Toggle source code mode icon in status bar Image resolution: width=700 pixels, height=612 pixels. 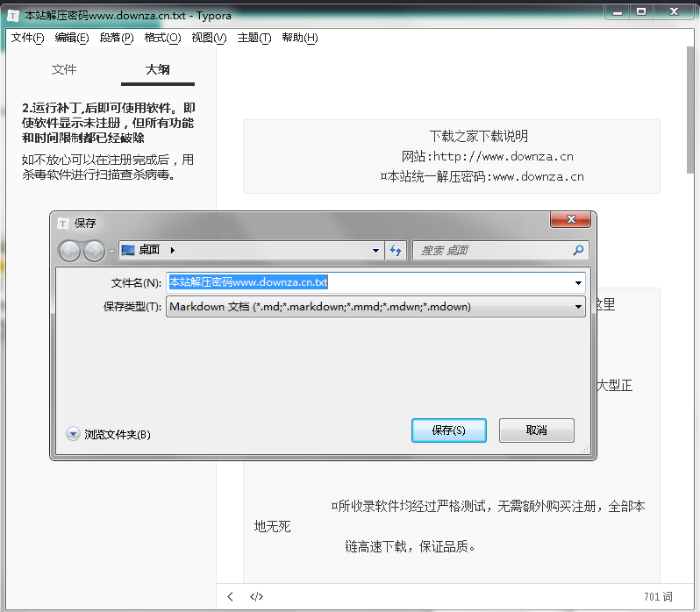[256, 596]
